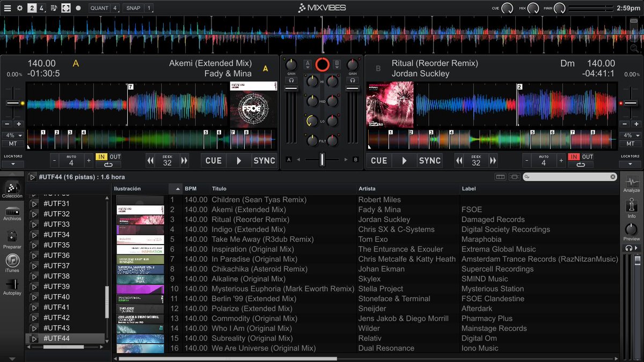Set loop IN on deck A
This screenshot has width=644, height=362.
101,157
